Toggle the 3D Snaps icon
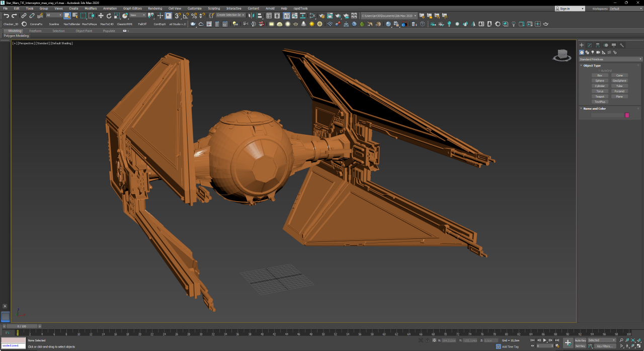This screenshot has width=644, height=351. (x=178, y=16)
